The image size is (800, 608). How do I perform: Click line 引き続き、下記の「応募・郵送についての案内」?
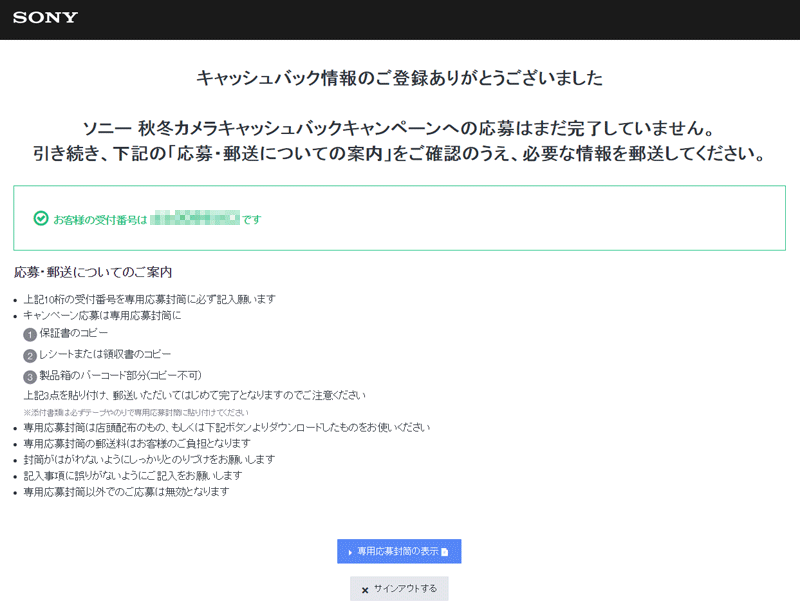pos(399,153)
